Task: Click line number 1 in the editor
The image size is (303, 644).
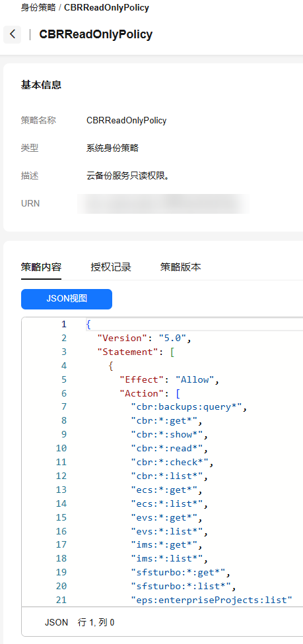Action: [64, 325]
